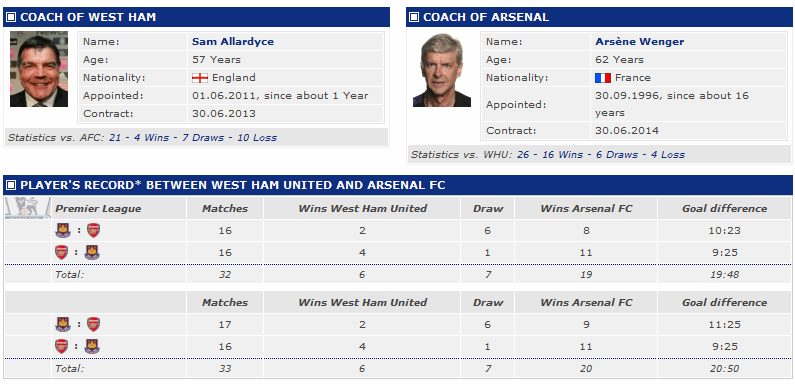Click West Ham crest in the 17-matches row

63,325
